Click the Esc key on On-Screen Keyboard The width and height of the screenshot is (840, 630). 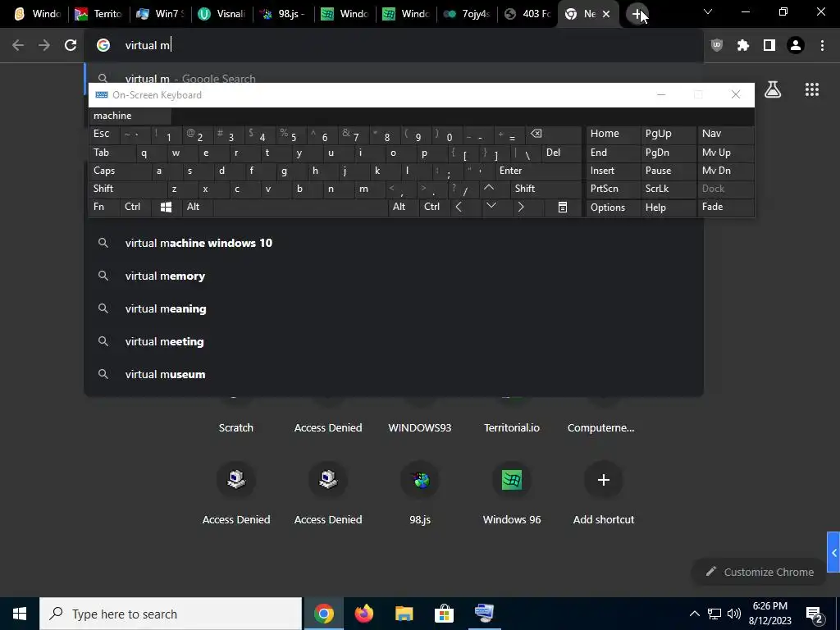[104, 134]
